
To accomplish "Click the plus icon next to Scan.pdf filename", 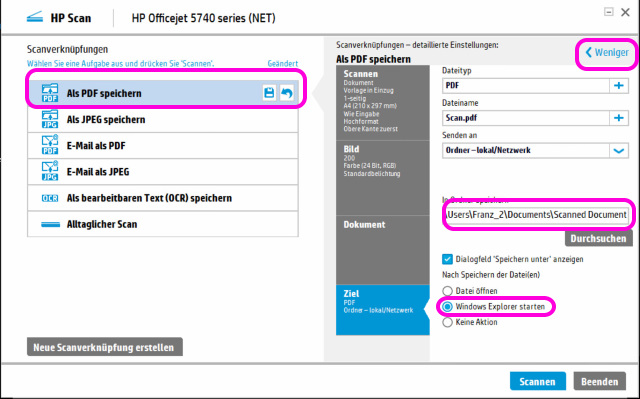I will click(x=619, y=118).
